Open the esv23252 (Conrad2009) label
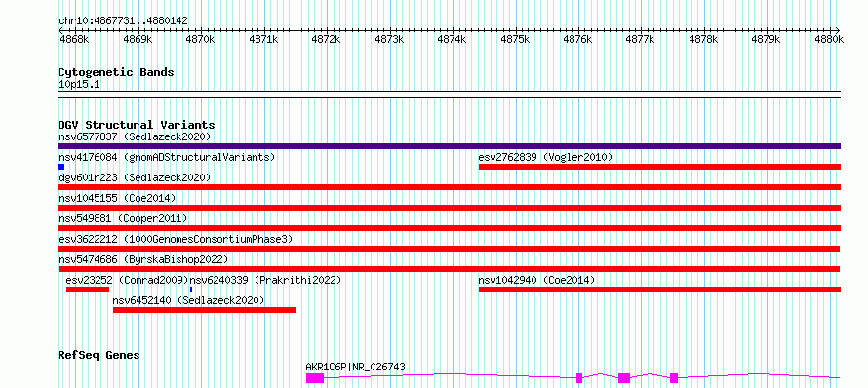Viewport: 868px width, 388px height. [x=128, y=280]
